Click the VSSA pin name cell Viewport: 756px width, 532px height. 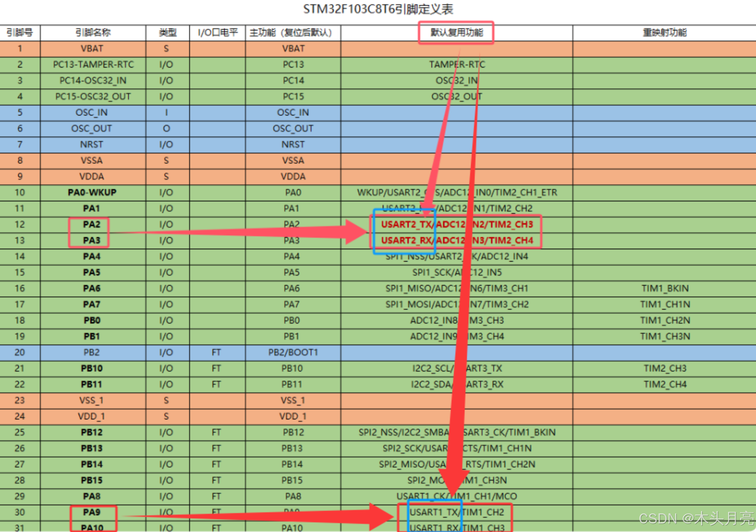(x=93, y=161)
